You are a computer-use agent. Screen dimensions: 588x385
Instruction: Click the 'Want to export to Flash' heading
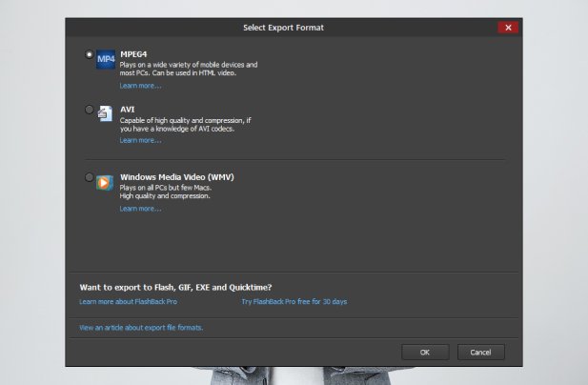175,288
